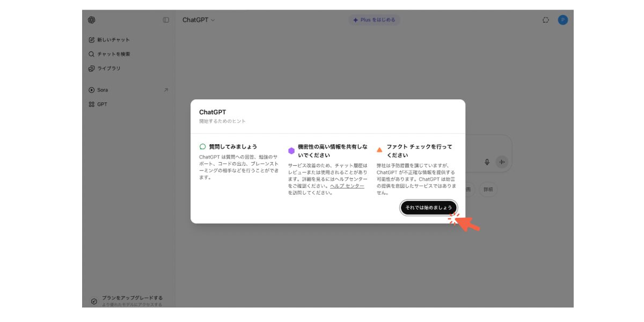
Task: Click the orange triangle warning icon
Action: pos(379,150)
